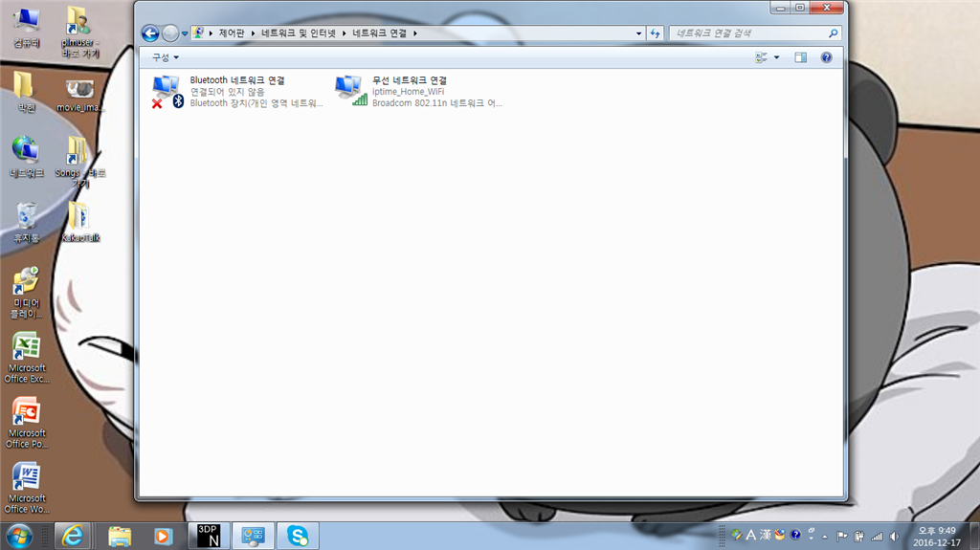Open Windows Explorer from taskbar
This screenshot has width=980, height=550.
[x=120, y=537]
